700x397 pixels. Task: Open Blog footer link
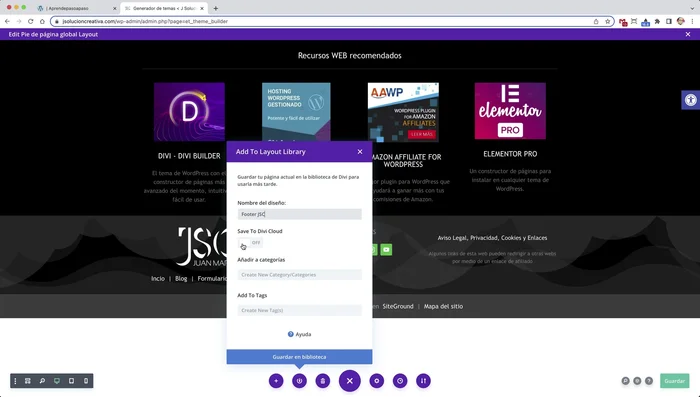click(x=181, y=278)
